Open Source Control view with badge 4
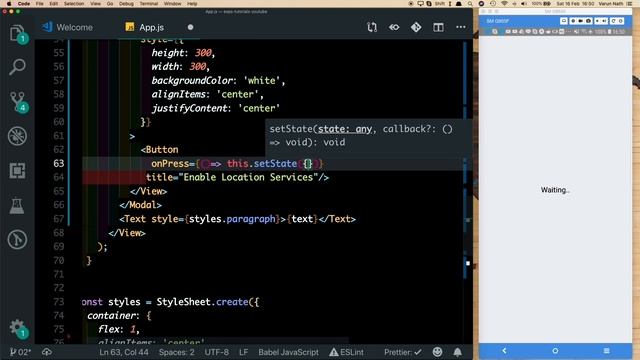Viewport: 640px width, 360px height. [17, 101]
